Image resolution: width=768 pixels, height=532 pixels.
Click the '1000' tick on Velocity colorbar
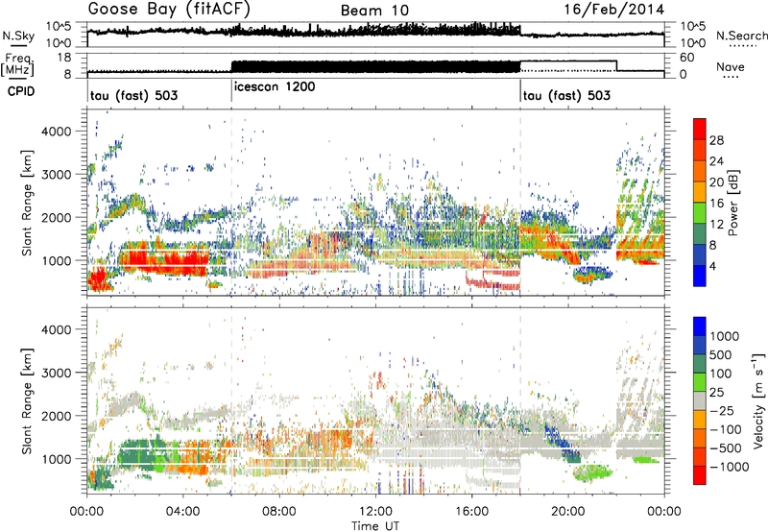pyautogui.click(x=724, y=336)
